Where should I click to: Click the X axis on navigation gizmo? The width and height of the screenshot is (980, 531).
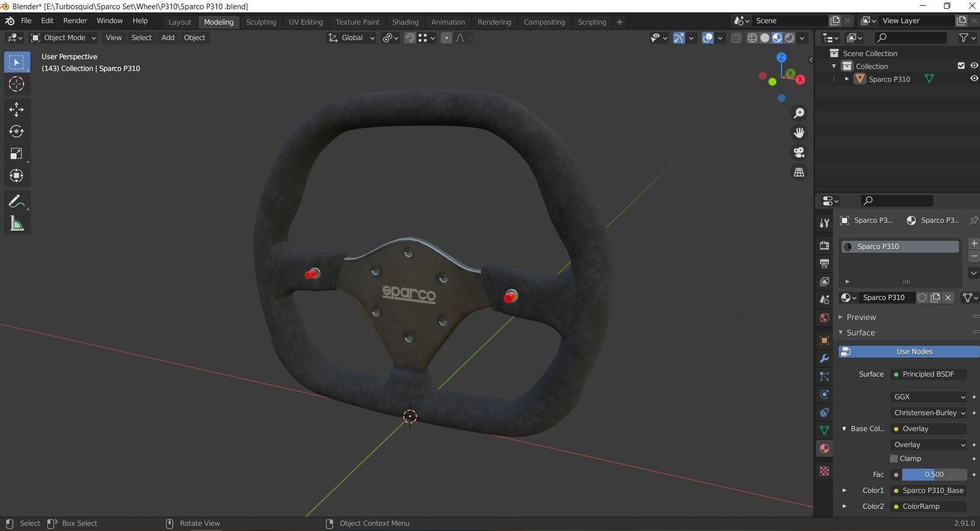[x=800, y=80]
